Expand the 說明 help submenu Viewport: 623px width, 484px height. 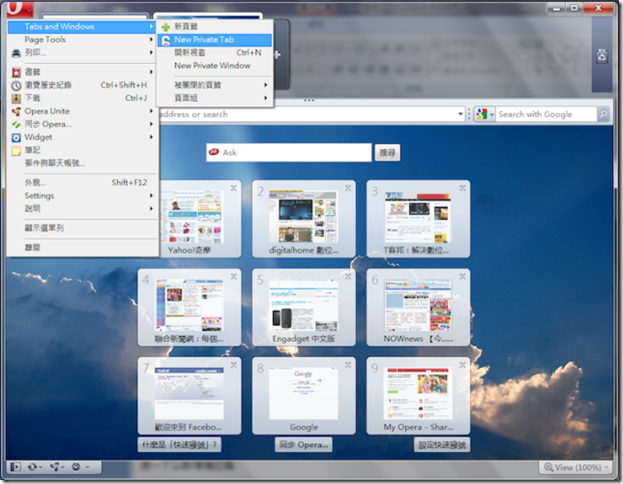tap(82, 209)
